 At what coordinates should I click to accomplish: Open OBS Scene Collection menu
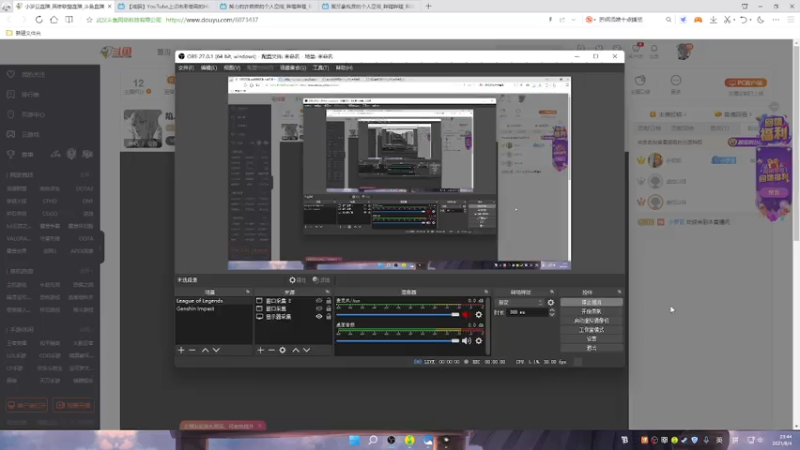tap(293, 67)
